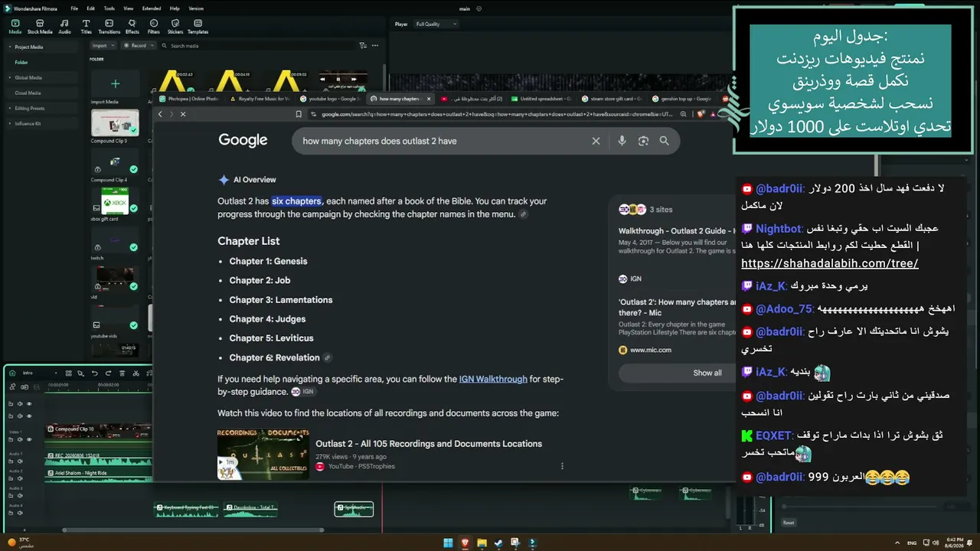980x551 pixels.
Task: Open Google Lens image search
Action: (643, 141)
